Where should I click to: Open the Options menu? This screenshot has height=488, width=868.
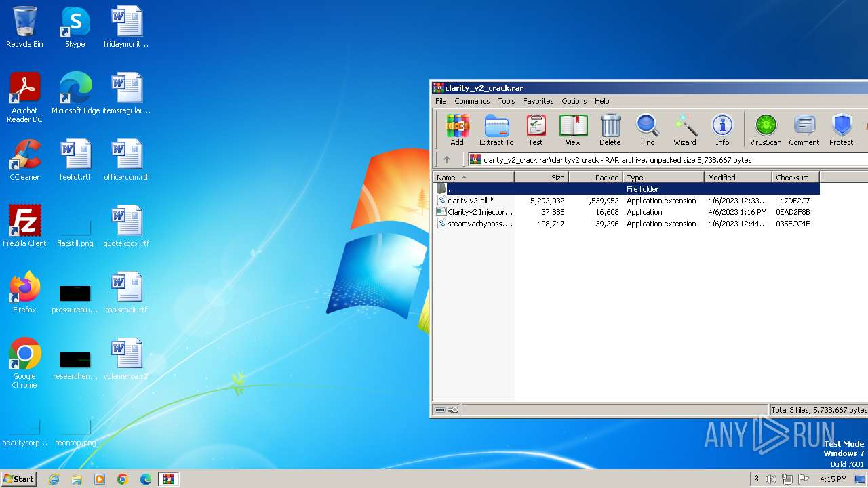tap(574, 101)
